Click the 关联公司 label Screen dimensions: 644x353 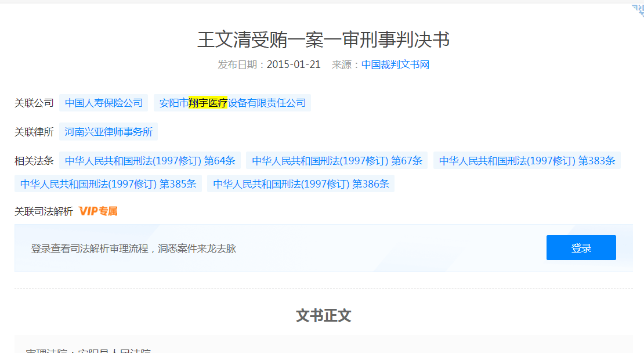point(34,103)
